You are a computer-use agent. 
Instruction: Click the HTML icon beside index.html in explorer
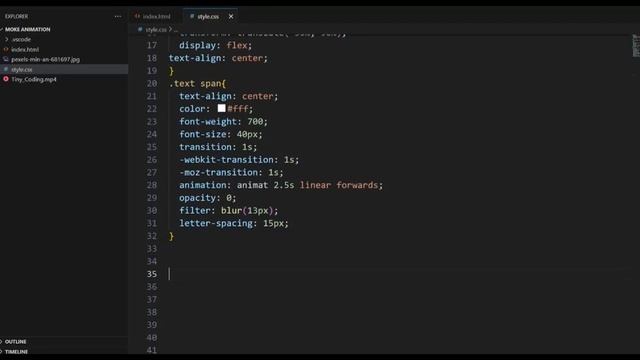click(x=6, y=49)
